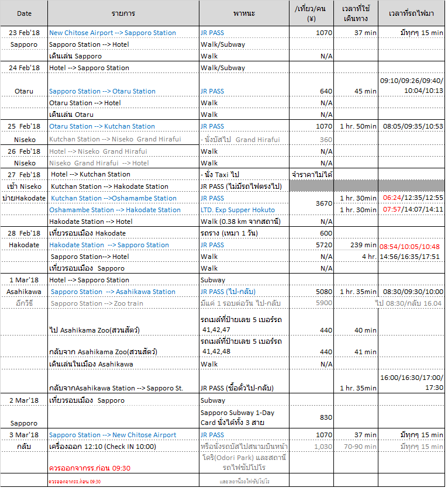Click the Otaru Station --> Hotel cell
Viewport: 448px width, 491px height.
pos(123,103)
